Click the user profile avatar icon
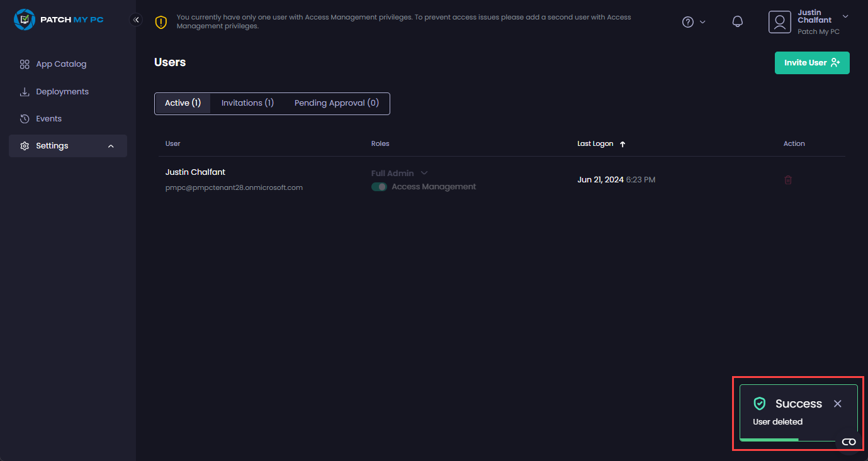The height and width of the screenshot is (461, 868). [779, 22]
